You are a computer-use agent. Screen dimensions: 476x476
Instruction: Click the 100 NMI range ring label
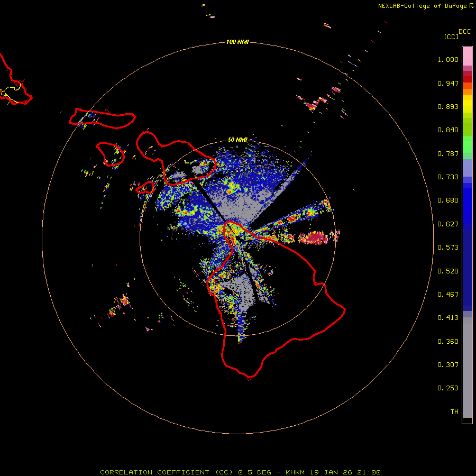click(237, 42)
